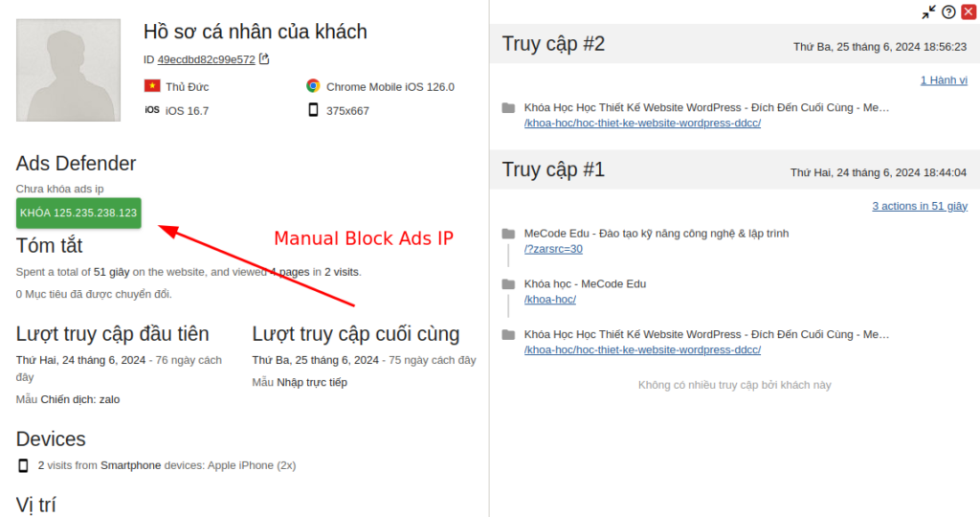The width and height of the screenshot is (980, 517).
Task: Click the open visitor ID external icon
Action: pos(264,58)
